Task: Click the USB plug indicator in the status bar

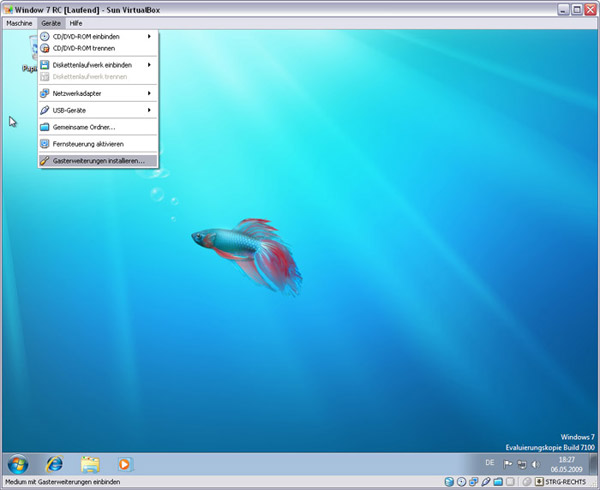Action: click(486, 482)
